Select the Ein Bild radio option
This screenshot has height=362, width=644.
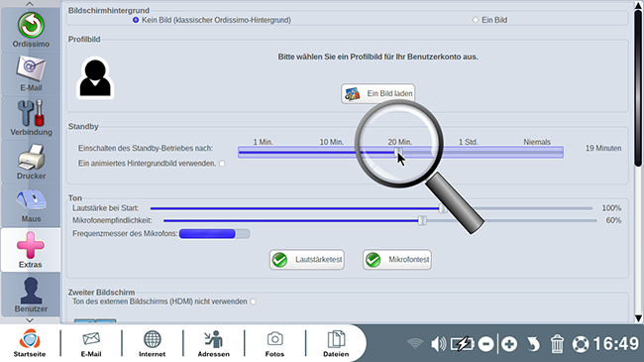point(476,20)
